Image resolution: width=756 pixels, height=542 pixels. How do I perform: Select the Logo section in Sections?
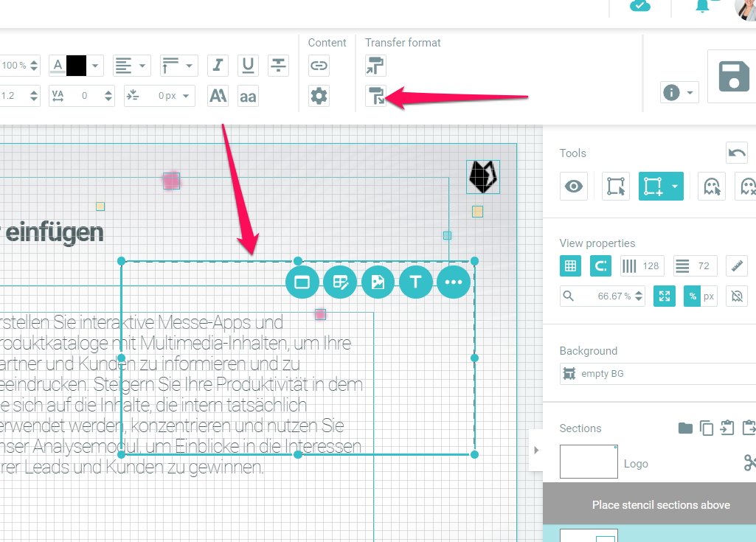pyautogui.click(x=589, y=462)
